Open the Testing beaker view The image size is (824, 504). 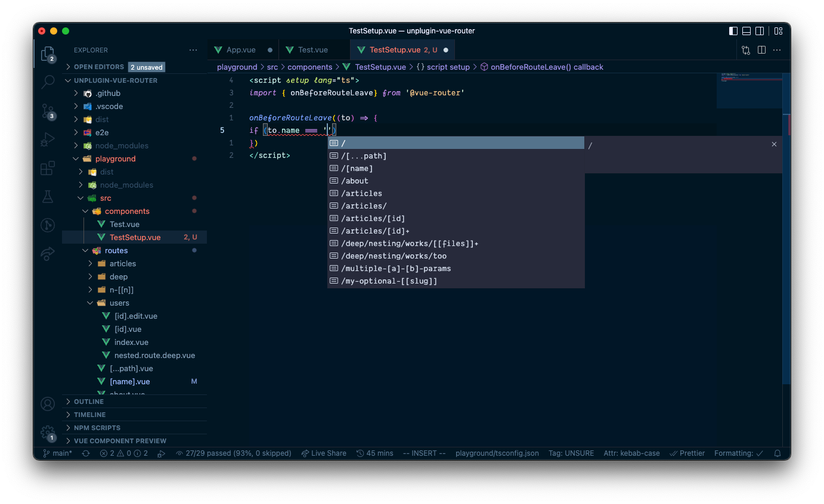48,197
